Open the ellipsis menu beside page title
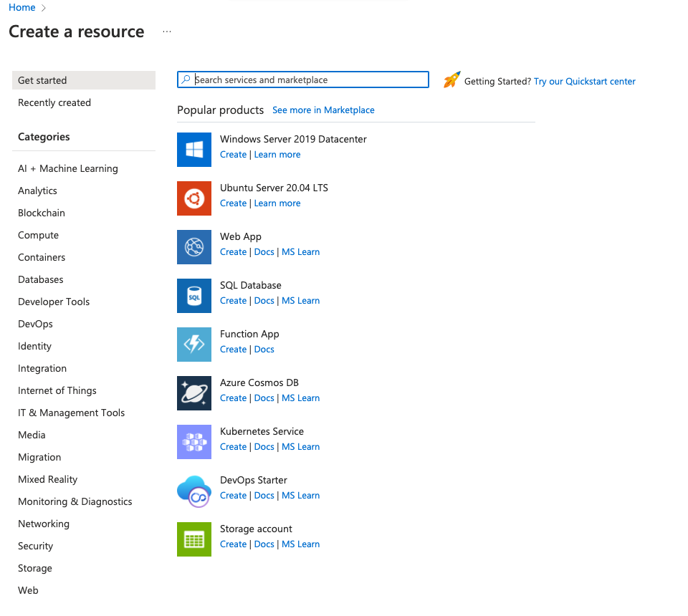The width and height of the screenshot is (688, 616). coord(167,32)
